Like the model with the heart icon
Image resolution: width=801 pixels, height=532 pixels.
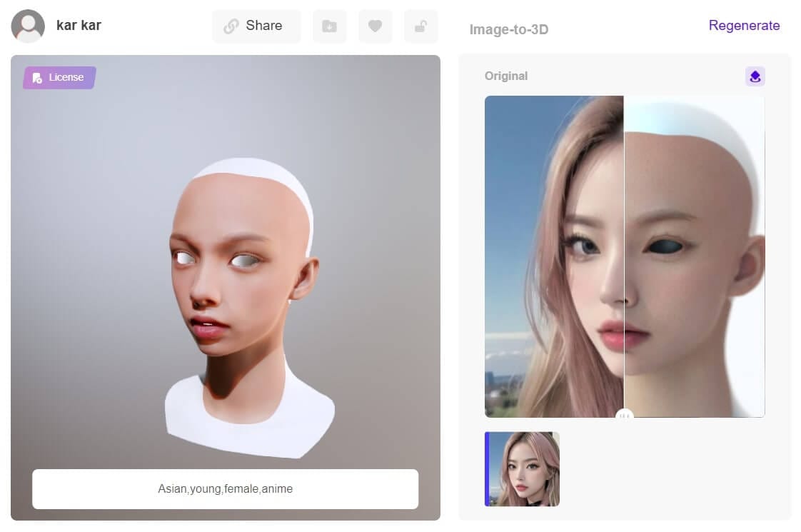[x=375, y=26]
